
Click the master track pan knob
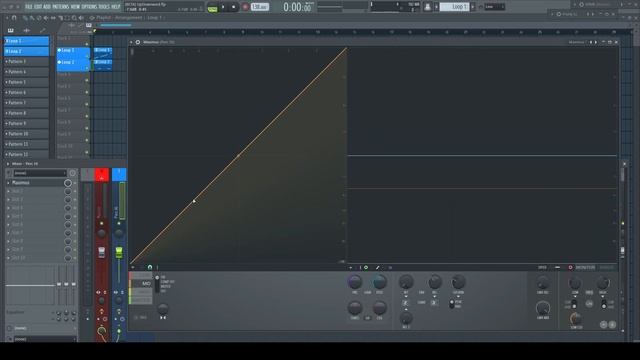coord(102,233)
